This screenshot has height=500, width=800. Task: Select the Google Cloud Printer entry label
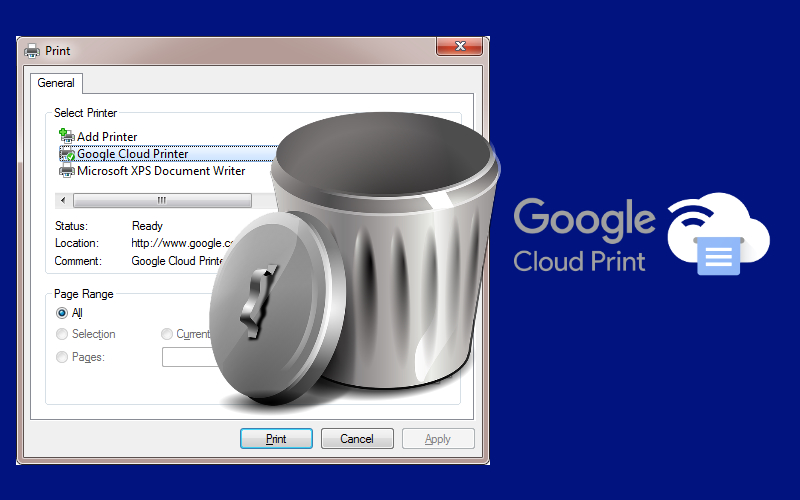coord(133,154)
